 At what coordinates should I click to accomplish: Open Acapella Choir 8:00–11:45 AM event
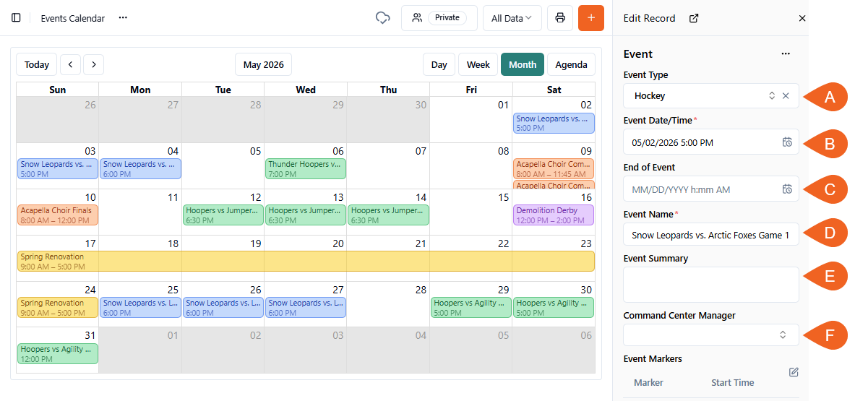click(554, 169)
